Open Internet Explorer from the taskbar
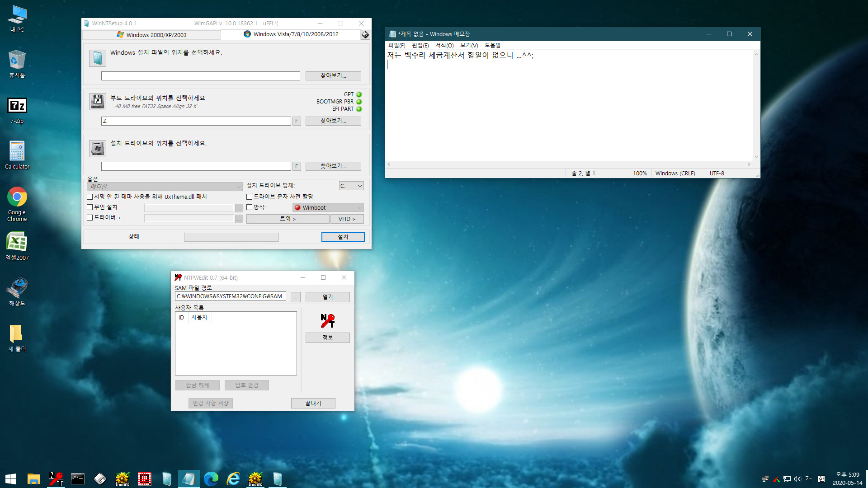 [233, 479]
